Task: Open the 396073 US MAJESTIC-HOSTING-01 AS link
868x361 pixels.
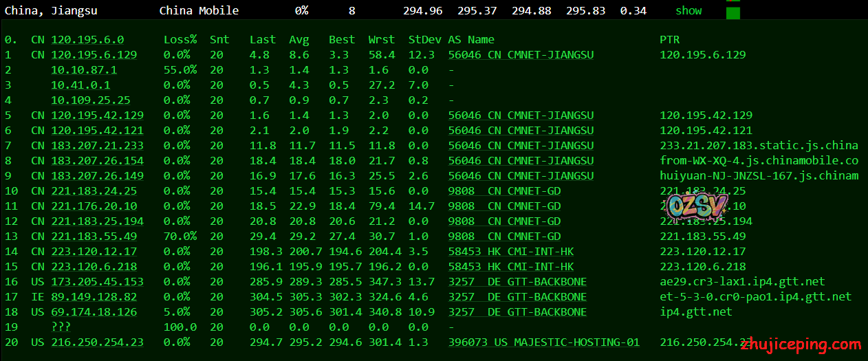Action: click(x=543, y=342)
